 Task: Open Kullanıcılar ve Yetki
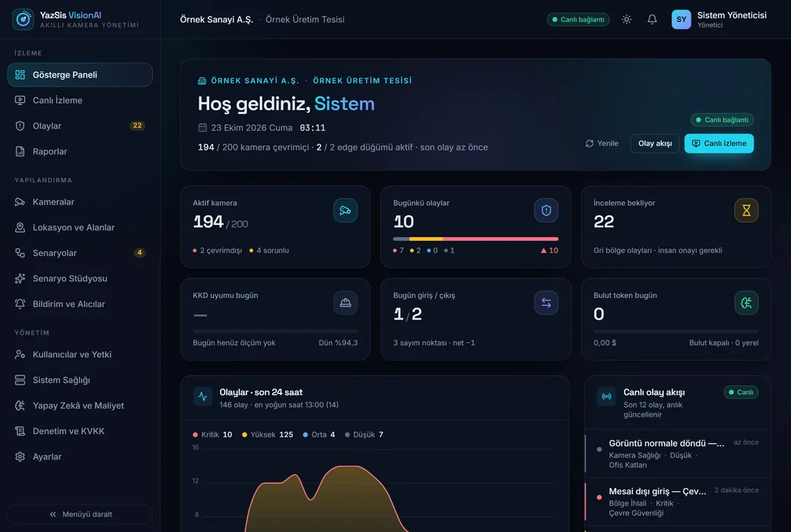click(80, 354)
